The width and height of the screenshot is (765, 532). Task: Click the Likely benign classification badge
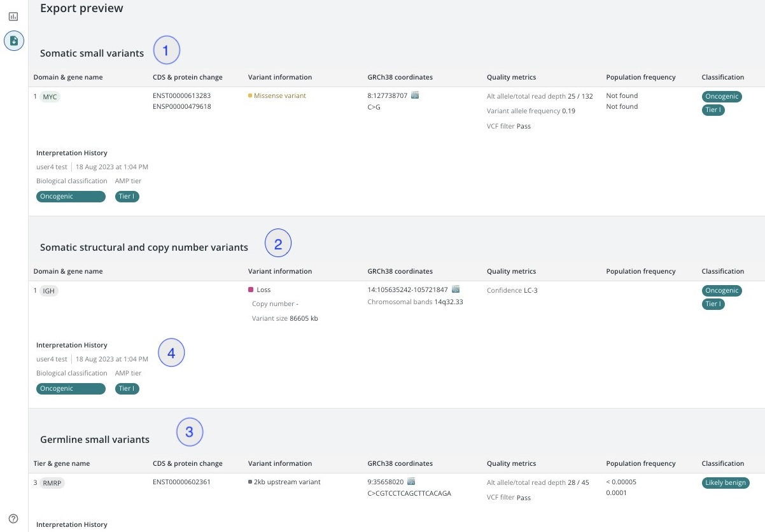[726, 483]
